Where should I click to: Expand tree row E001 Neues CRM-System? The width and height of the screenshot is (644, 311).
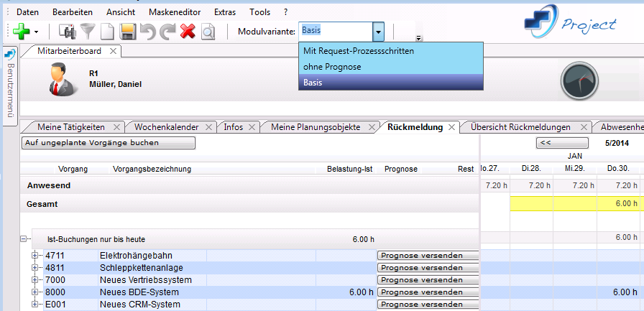click(x=34, y=305)
